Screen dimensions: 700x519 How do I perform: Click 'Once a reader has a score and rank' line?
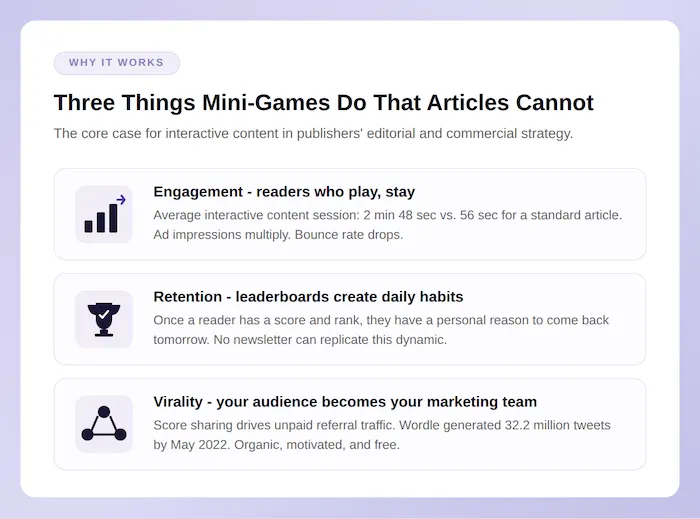(381, 320)
